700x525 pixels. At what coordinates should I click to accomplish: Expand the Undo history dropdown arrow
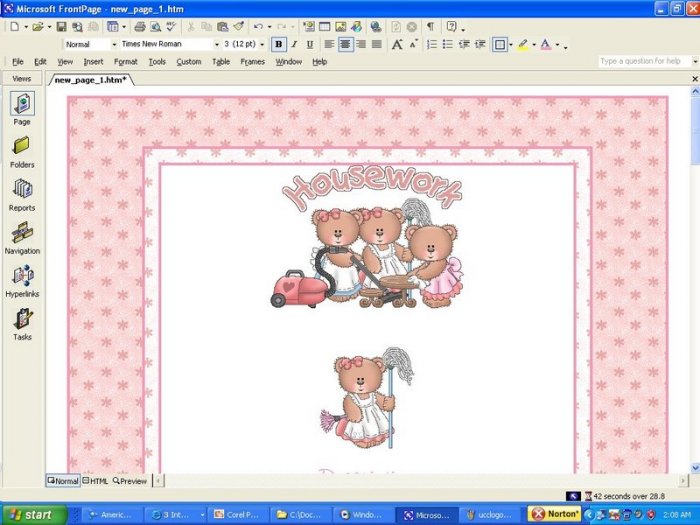coord(270,27)
